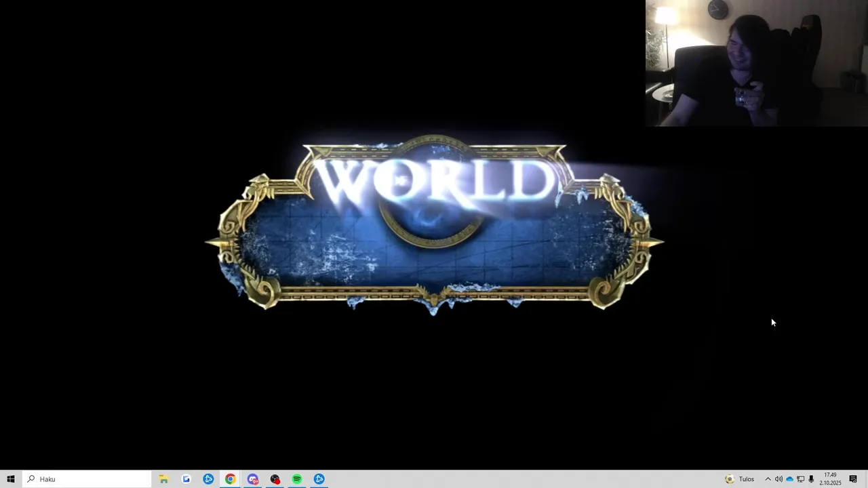The width and height of the screenshot is (868, 488).
Task: Open the volume control in the tray
Action: pos(778,479)
